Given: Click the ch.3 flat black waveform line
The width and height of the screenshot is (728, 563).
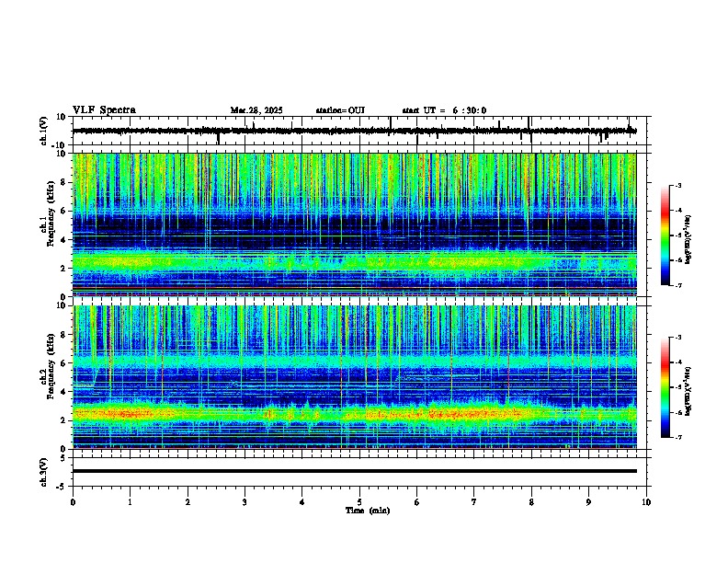Looking at the screenshot, I should [x=354, y=471].
